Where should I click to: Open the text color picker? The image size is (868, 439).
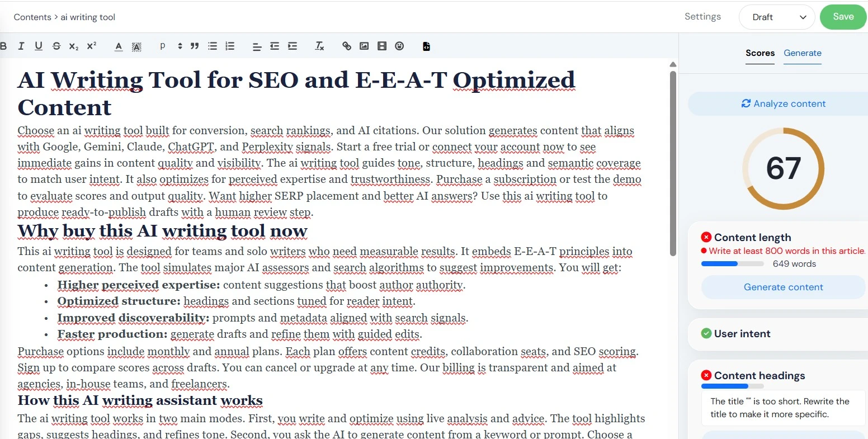pyautogui.click(x=119, y=46)
